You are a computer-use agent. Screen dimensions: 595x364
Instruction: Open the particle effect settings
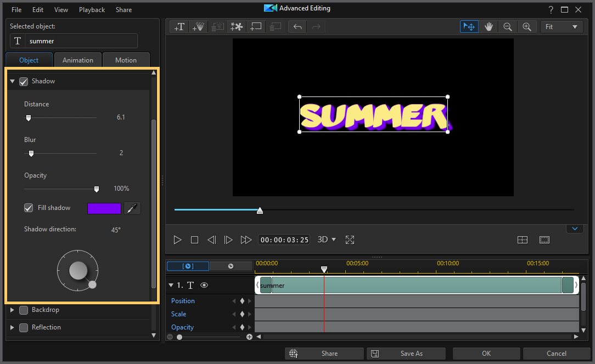237,26
